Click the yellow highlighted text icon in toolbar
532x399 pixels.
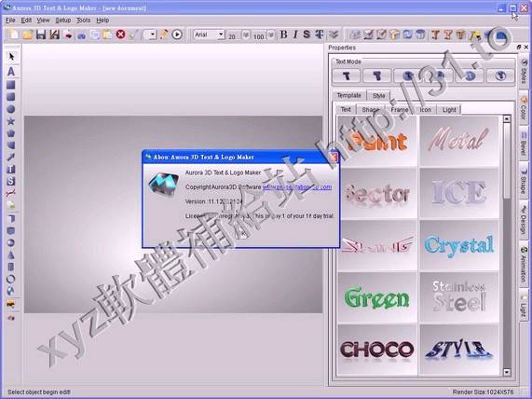pyautogui.click(x=475, y=34)
